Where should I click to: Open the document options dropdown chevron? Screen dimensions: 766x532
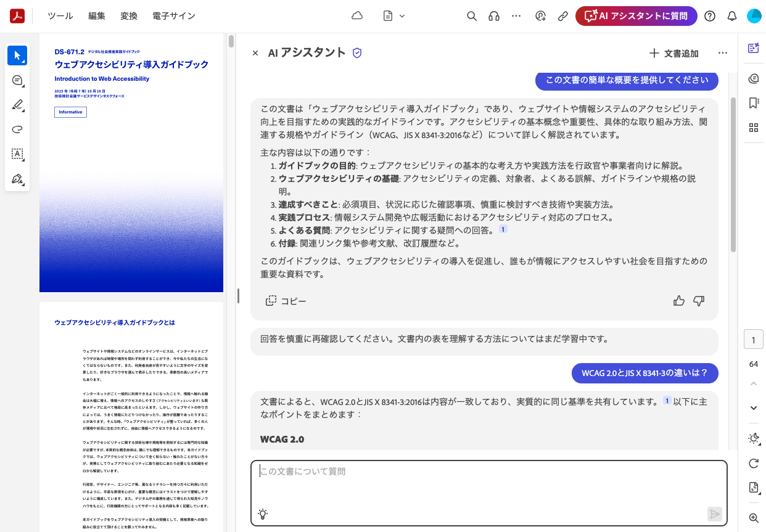[402, 16]
